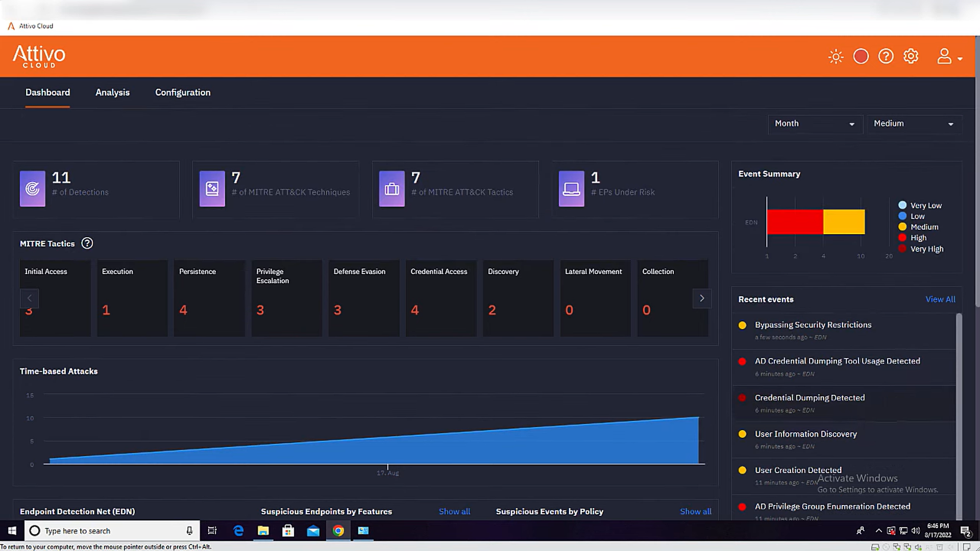Click the detections target icon
The height and width of the screenshot is (551, 980).
pyautogui.click(x=32, y=189)
